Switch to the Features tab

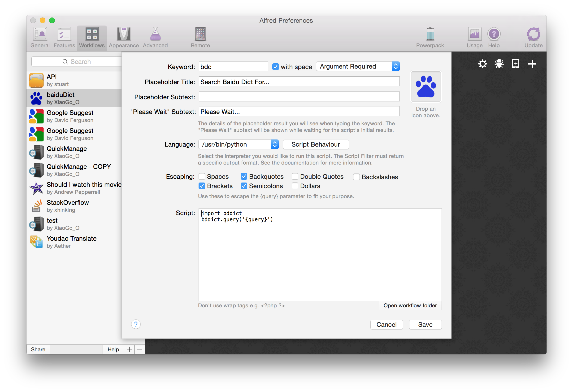point(64,38)
